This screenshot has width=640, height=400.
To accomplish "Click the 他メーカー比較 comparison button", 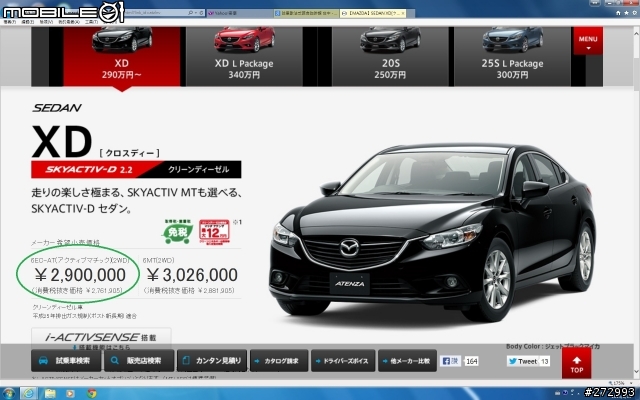I will click(407, 361).
